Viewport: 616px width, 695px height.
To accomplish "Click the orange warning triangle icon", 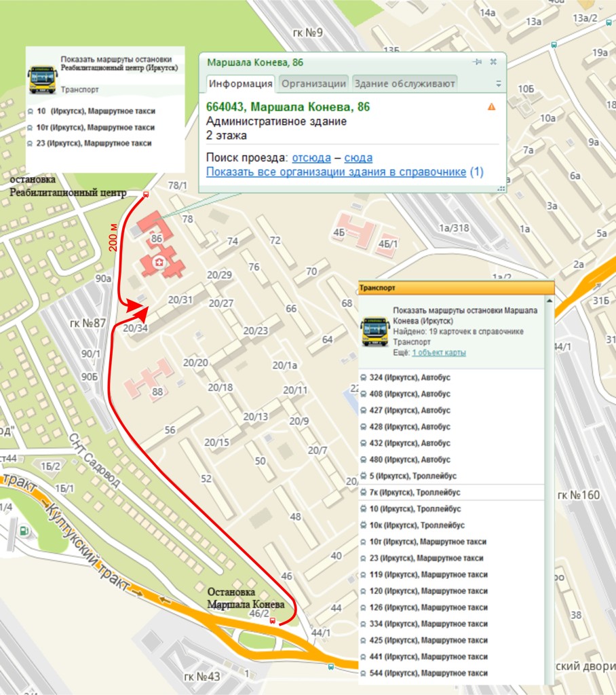I will pyautogui.click(x=491, y=107).
